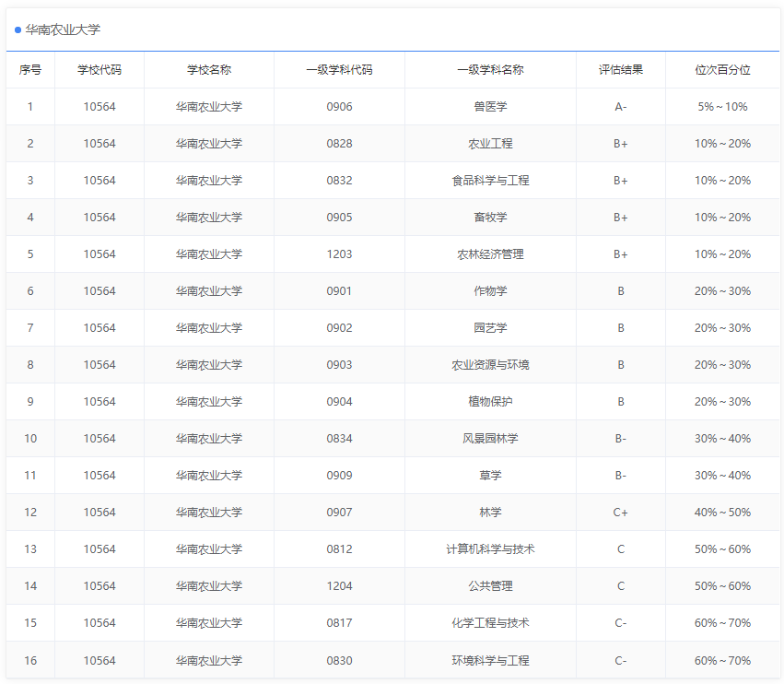The image size is (784, 684).
Task: Click the 计算机科学与技术 cell
Action: (x=490, y=548)
